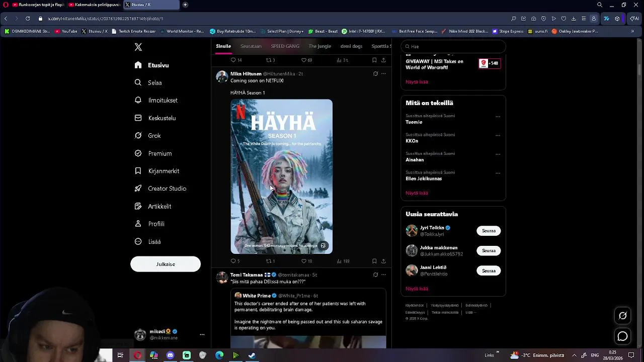Screen dimensions: 644x362
Task: Go back in browser history
Action: 6,19
